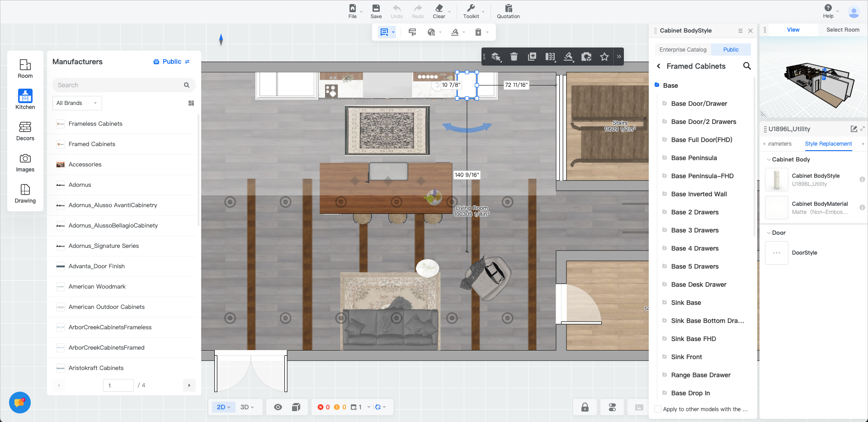The height and width of the screenshot is (422, 868).
Task: Collapse the Door section
Action: [x=769, y=233]
